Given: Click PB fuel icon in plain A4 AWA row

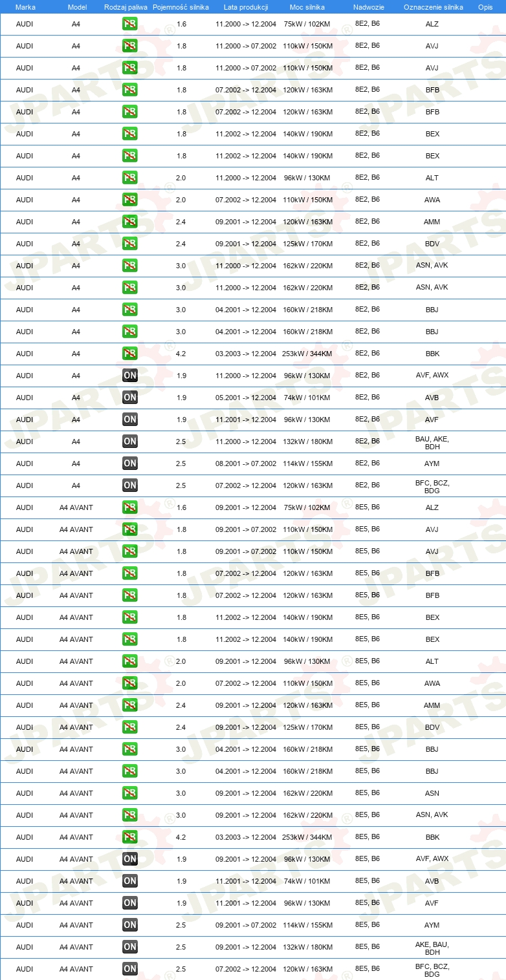Looking at the screenshot, I should coord(130,200).
